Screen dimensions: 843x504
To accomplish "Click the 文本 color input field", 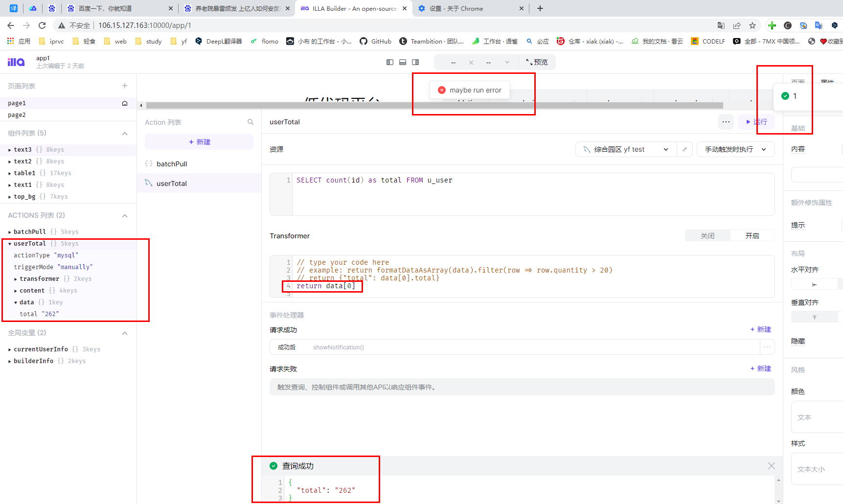I will [817, 417].
